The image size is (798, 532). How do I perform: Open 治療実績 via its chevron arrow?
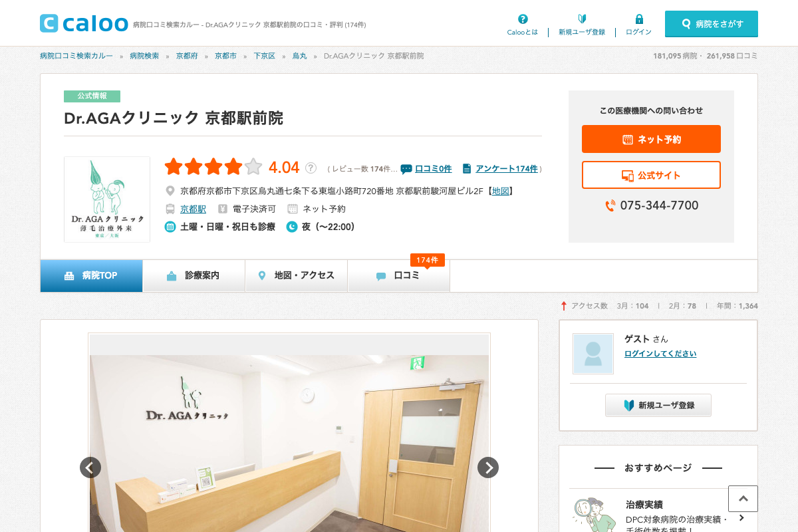741,518
